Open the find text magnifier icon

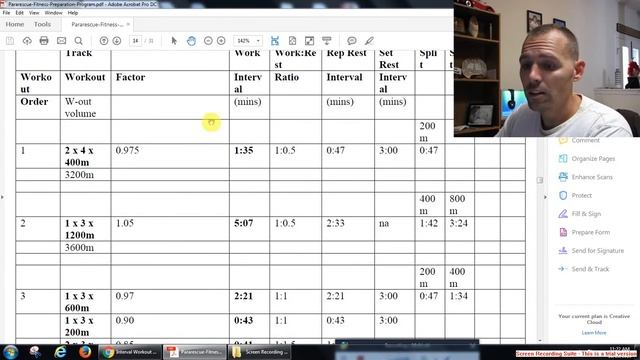[x=78, y=41]
